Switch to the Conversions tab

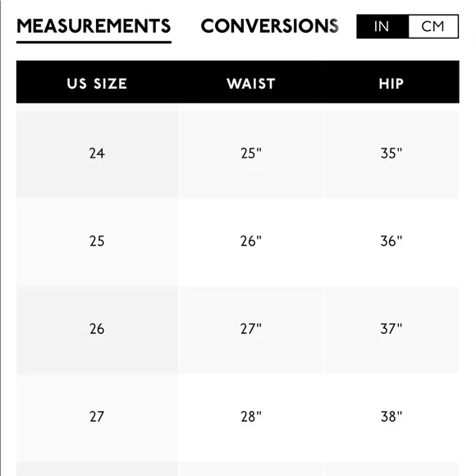tap(269, 26)
